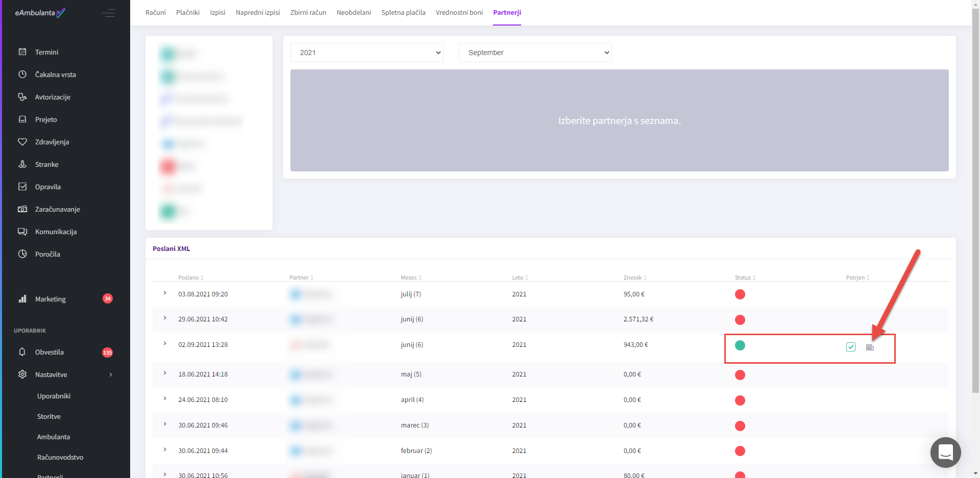The height and width of the screenshot is (478, 980).
Task: Click the table icon in 943,00 € row
Action: point(870,347)
